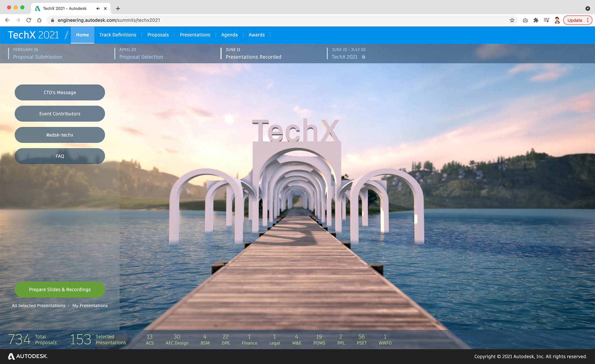Click the TechX 2021 lock icon

tap(364, 57)
